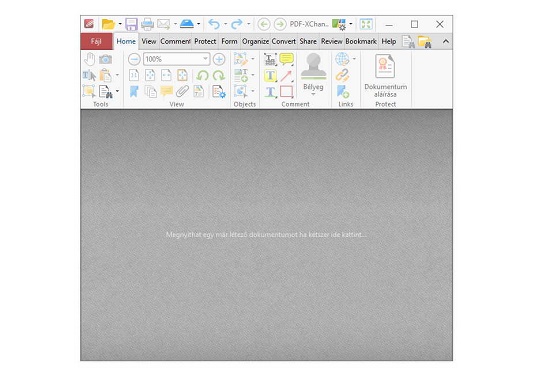This screenshot has width=550, height=375.
Task: Collapse the ribbon with chevron arrow
Action: pos(445,41)
